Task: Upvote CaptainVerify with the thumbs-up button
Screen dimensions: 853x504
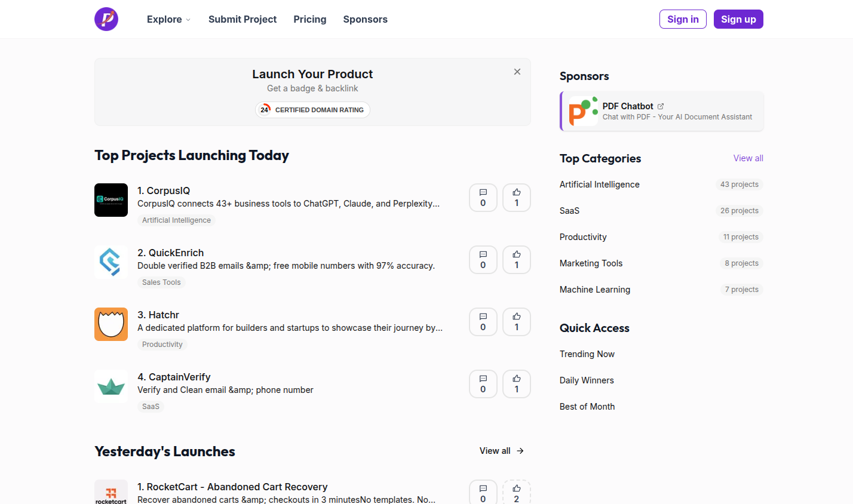Action: [517, 384]
